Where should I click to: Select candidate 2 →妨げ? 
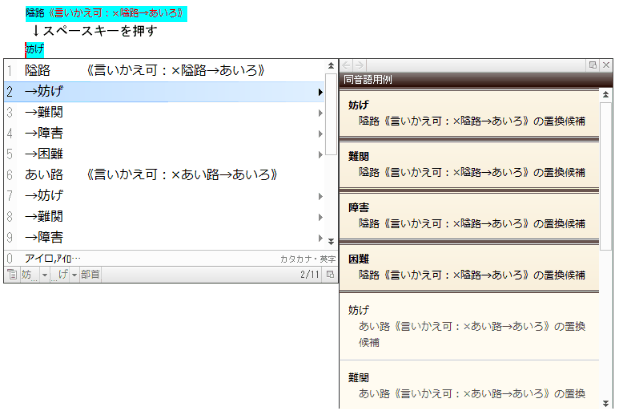click(x=164, y=91)
